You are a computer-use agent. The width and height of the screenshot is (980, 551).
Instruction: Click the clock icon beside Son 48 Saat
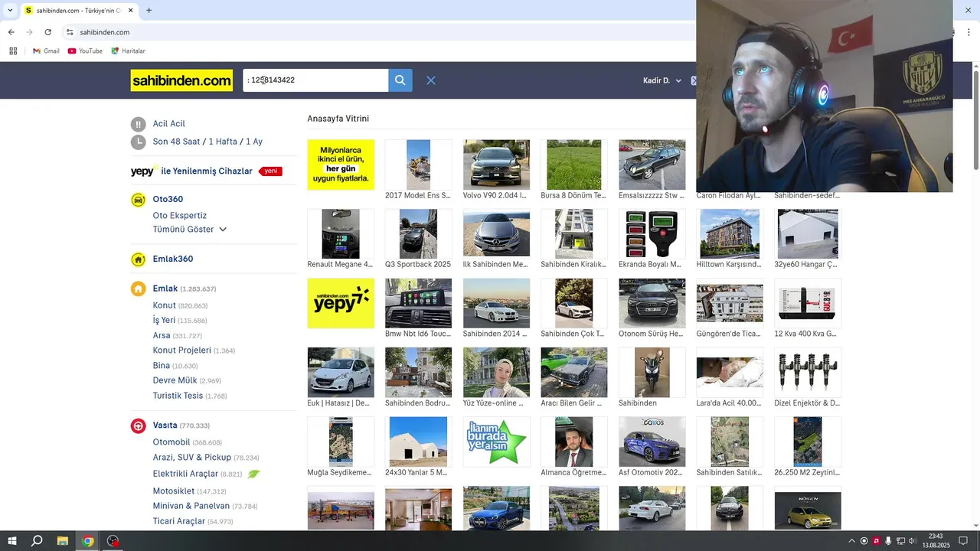click(138, 142)
